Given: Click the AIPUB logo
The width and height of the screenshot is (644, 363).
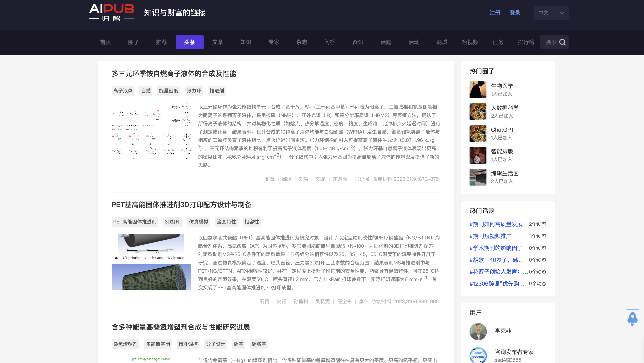Looking at the screenshot, I should click(x=112, y=13).
